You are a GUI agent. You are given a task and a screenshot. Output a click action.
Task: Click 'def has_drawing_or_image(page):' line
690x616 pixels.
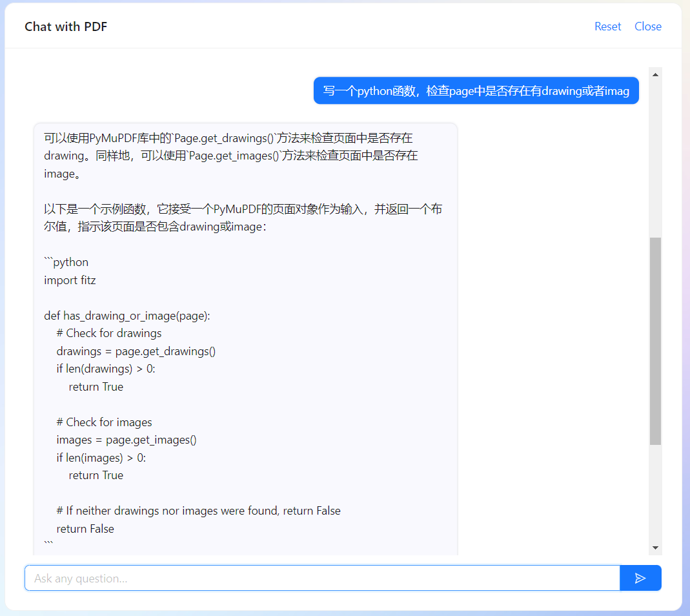(x=127, y=316)
